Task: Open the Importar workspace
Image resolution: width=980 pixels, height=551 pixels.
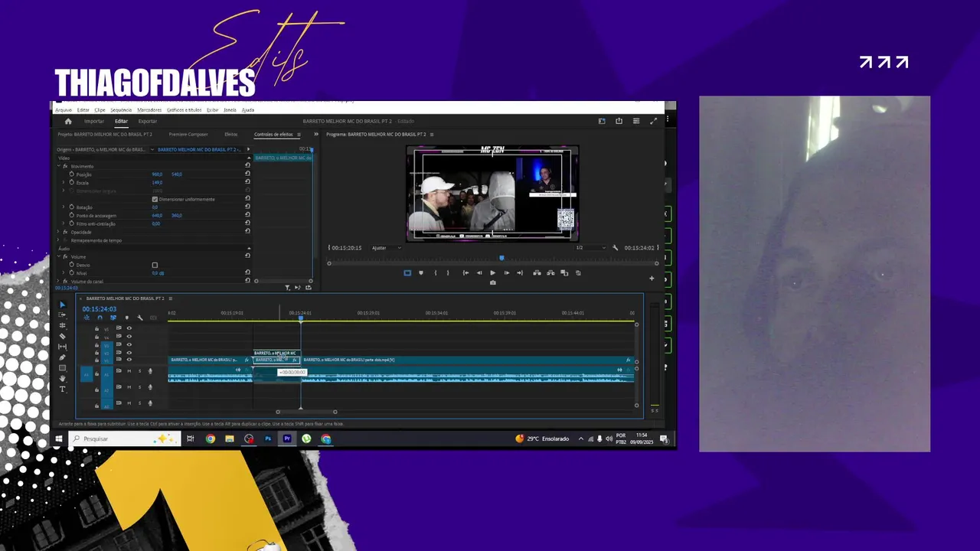Action: pos(94,121)
